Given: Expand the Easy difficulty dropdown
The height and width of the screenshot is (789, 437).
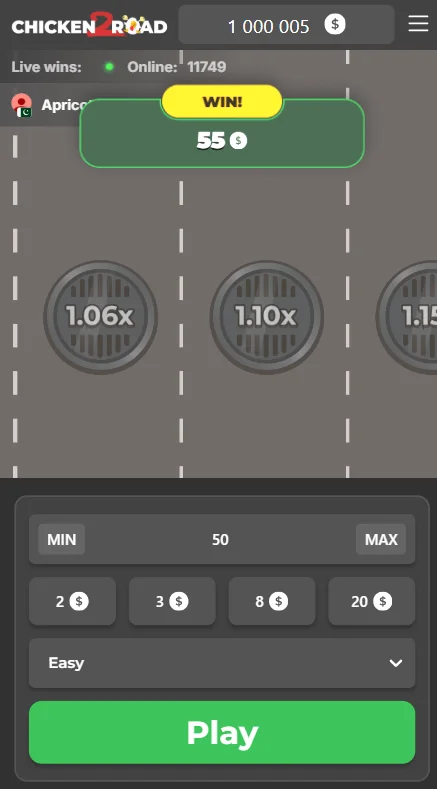Looking at the screenshot, I should [x=222, y=663].
